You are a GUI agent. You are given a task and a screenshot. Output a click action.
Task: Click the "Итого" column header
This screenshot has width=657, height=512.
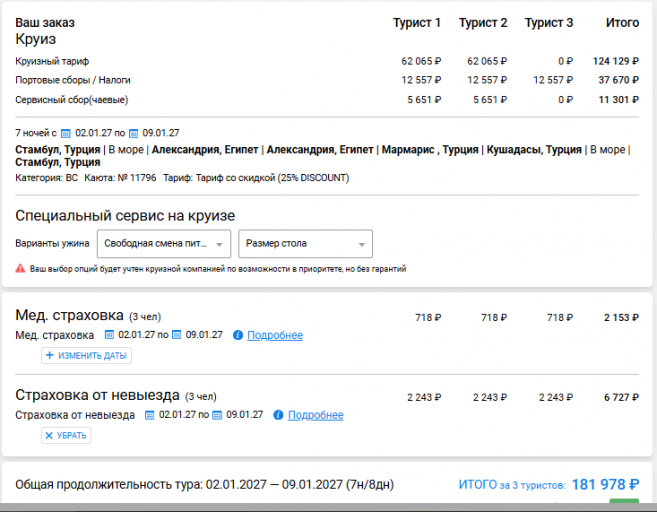[x=622, y=23]
